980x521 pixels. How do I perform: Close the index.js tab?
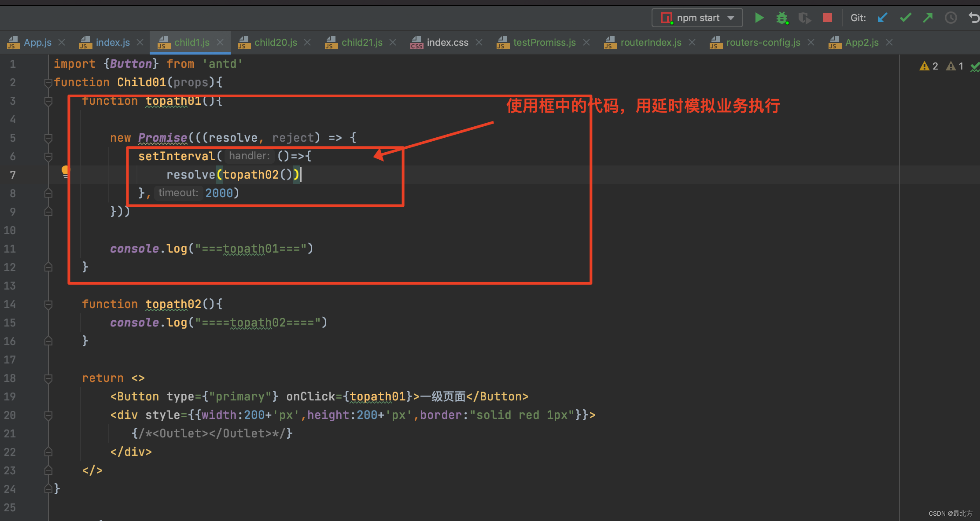click(140, 42)
